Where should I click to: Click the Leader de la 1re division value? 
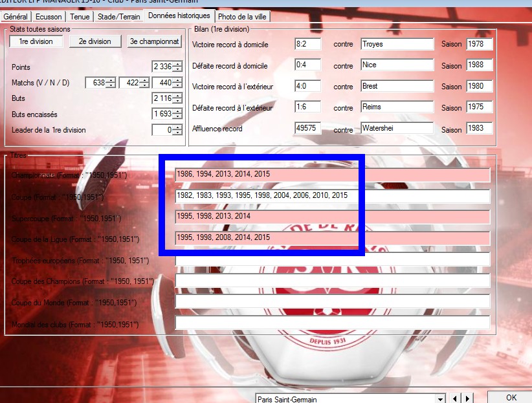click(162, 129)
